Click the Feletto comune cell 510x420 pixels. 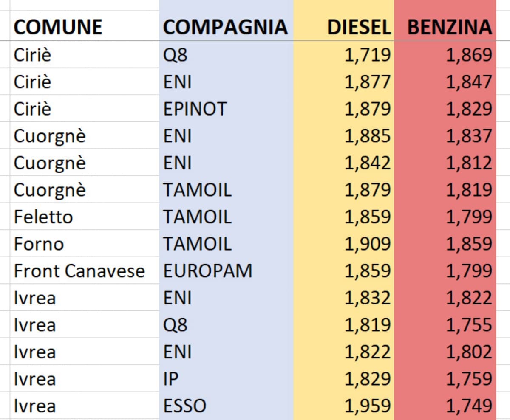[x=43, y=217]
